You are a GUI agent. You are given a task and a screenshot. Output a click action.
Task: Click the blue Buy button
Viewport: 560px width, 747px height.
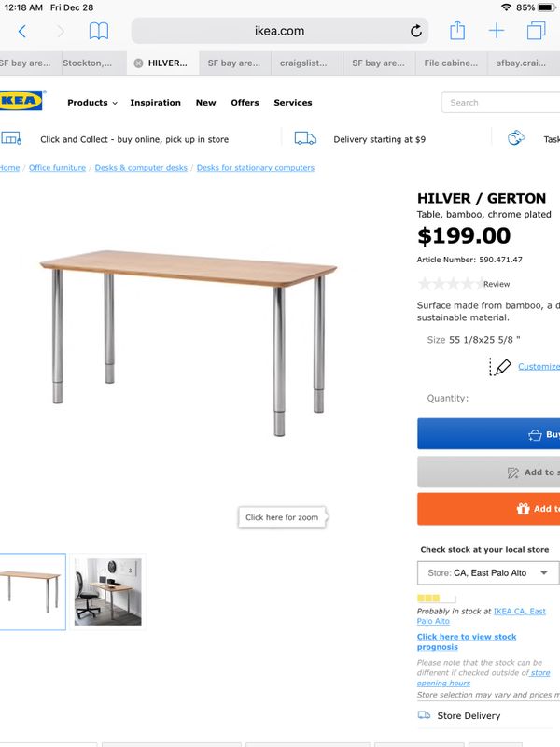coord(488,434)
